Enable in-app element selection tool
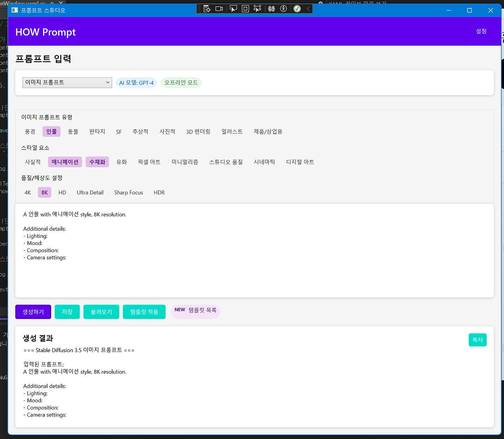The image size is (504, 439). click(257, 8)
